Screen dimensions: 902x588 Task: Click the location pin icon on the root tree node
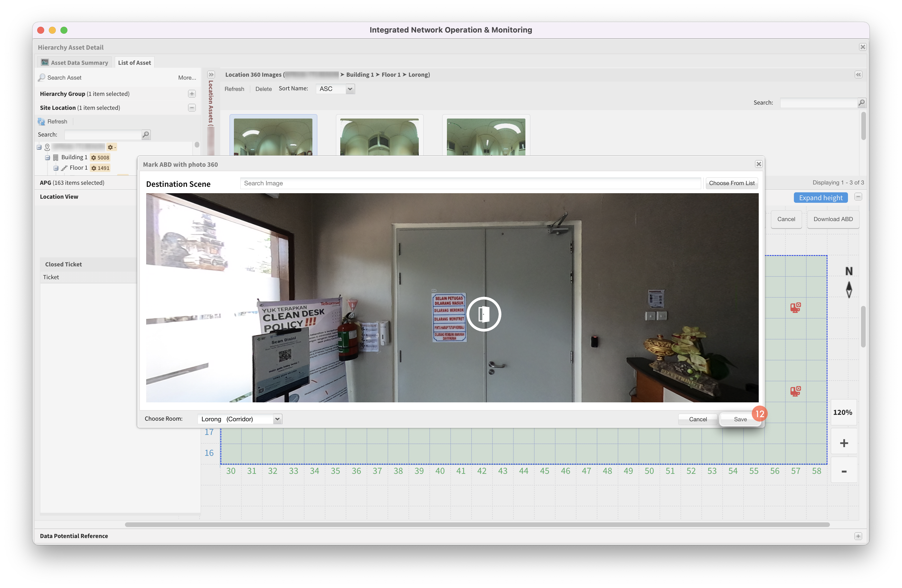pyautogui.click(x=47, y=147)
